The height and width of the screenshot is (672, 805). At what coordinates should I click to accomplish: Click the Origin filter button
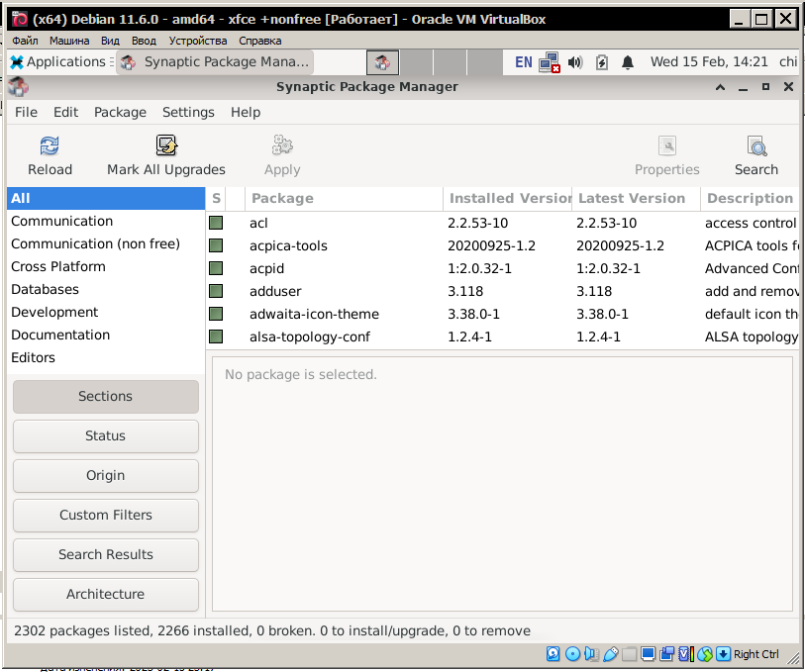click(106, 475)
